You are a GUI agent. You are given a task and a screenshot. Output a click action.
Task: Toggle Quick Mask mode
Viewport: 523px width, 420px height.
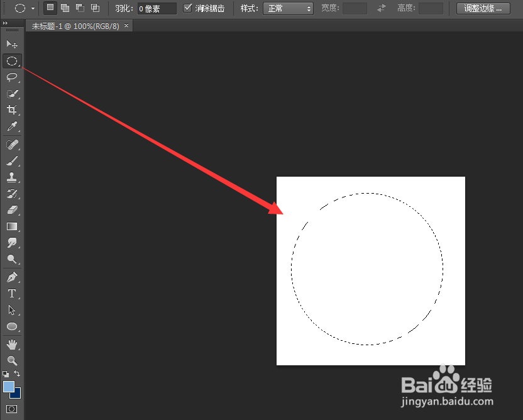tap(12, 409)
